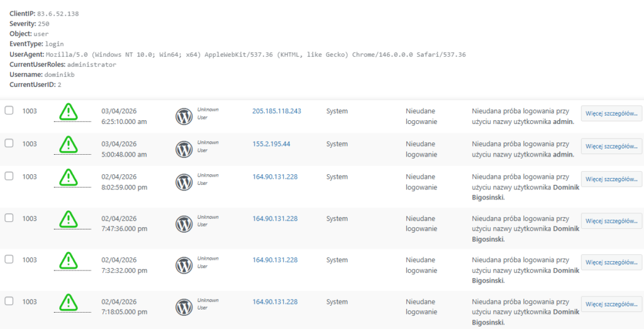Image resolution: width=644 pixels, height=329 pixels.
Task: Click the CurrentUserID value 2
Action: click(x=60, y=85)
